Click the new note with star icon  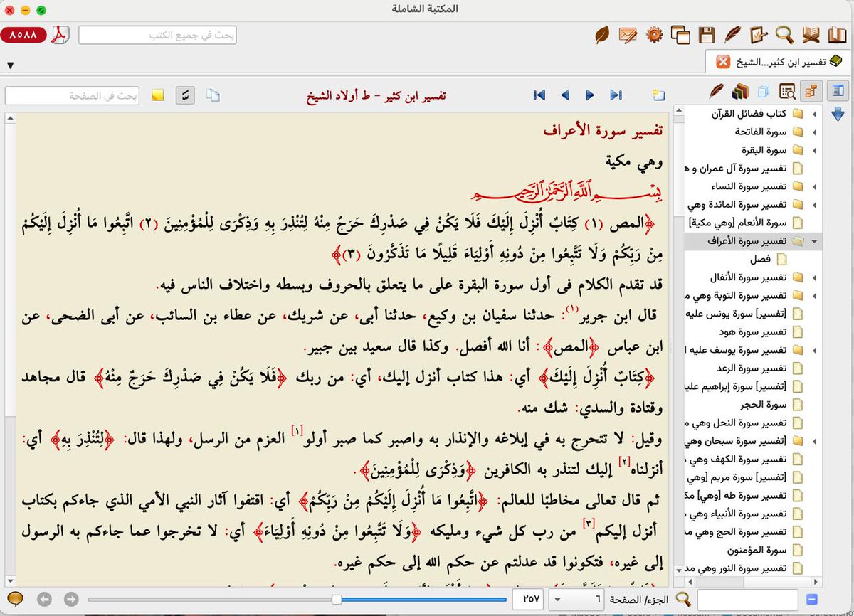658,95
